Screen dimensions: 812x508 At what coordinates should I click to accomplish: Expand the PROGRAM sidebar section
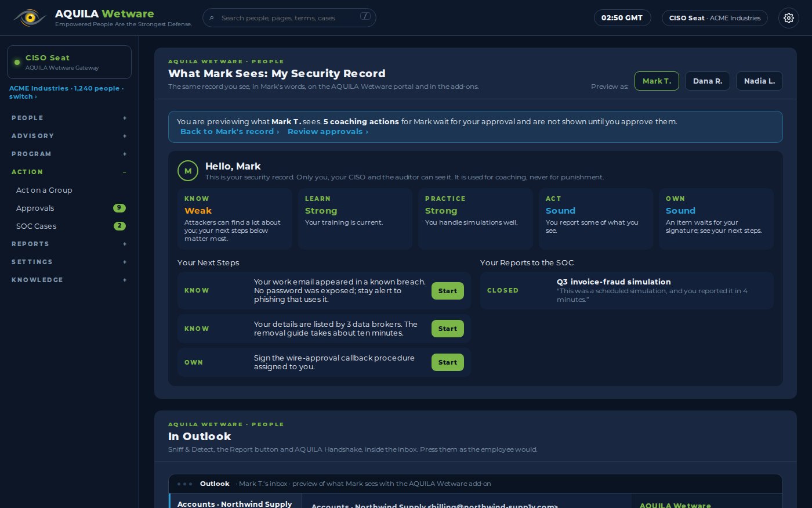tap(69, 154)
